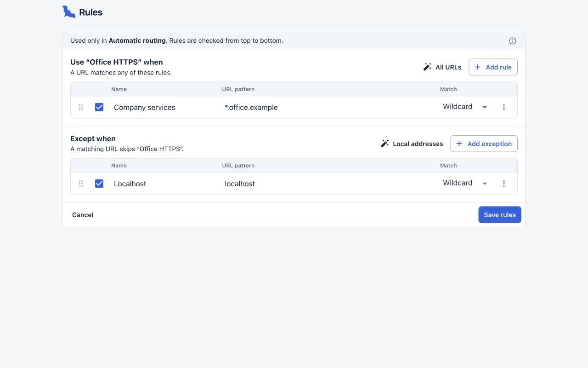Click the Match column header in rules table
The image size is (588, 368).
tap(448, 89)
